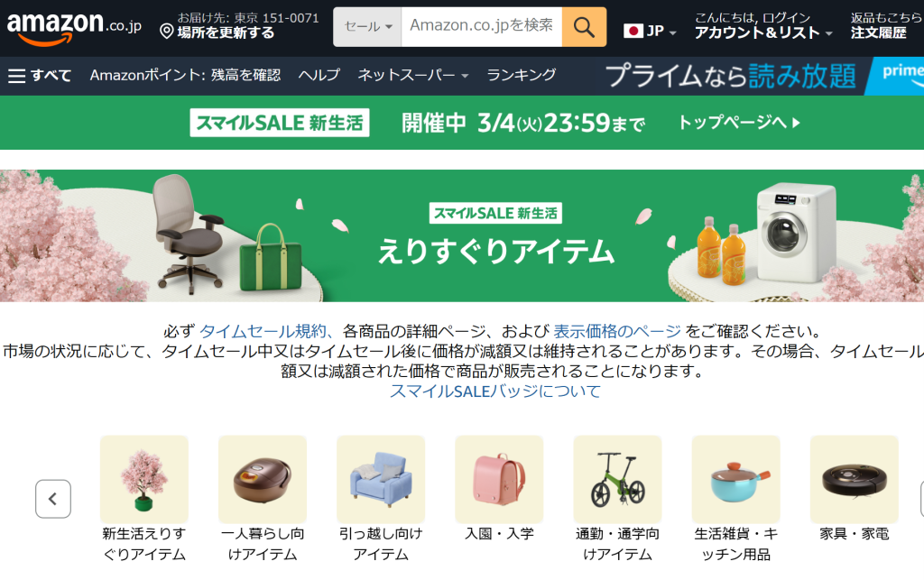Click the orange search magnifier button

tap(584, 27)
